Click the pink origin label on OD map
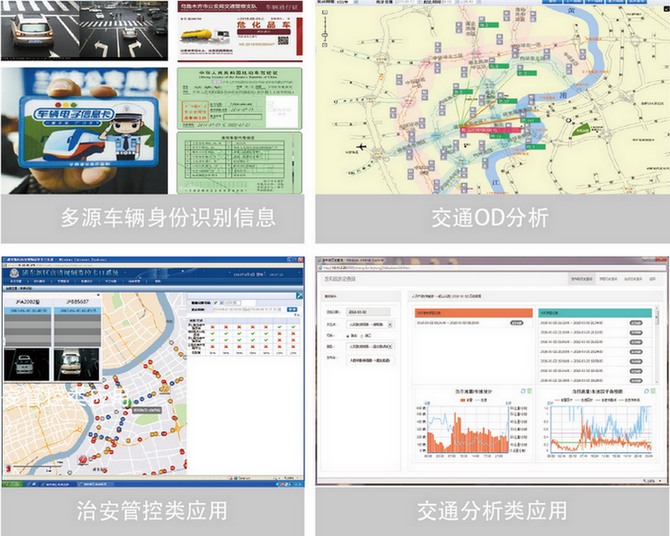The width and height of the screenshot is (670, 536). [x=491, y=130]
